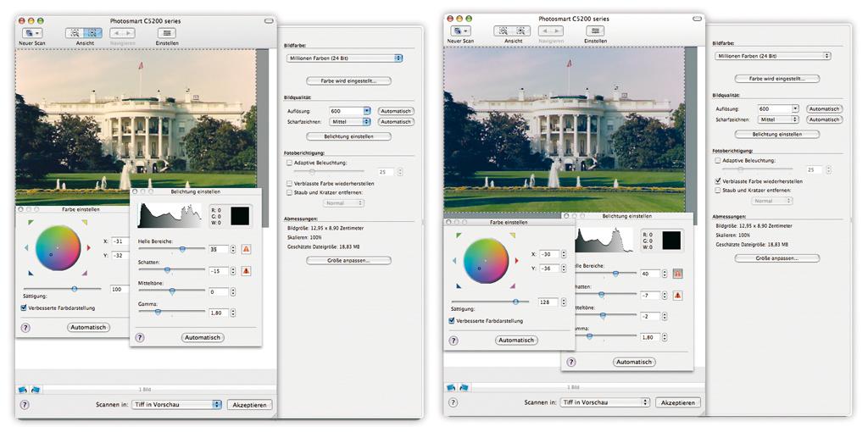Click the Sättigung field showing 128
Image resolution: width=868 pixels, height=432 pixels.
[x=548, y=302]
